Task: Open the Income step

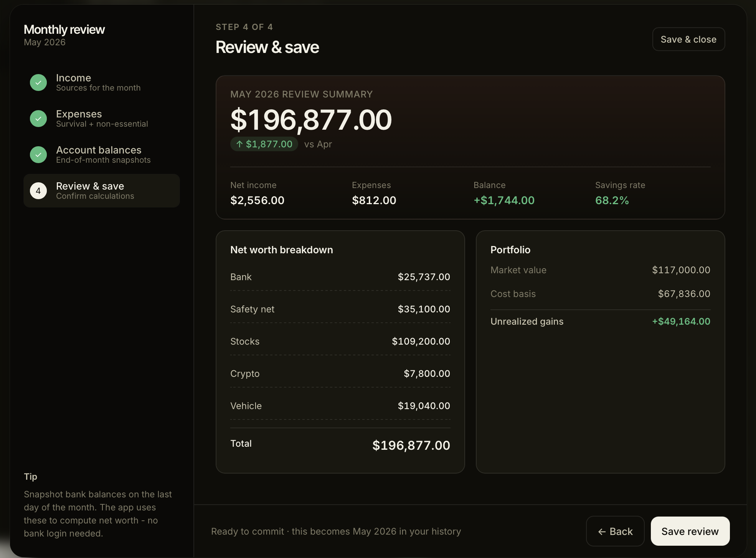Action: click(102, 83)
